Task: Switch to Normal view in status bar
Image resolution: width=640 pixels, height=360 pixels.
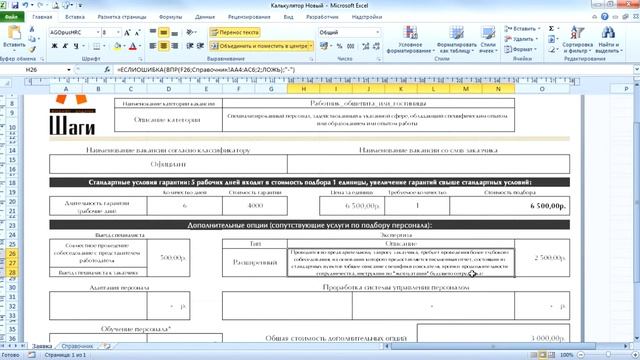Action: click(x=533, y=355)
